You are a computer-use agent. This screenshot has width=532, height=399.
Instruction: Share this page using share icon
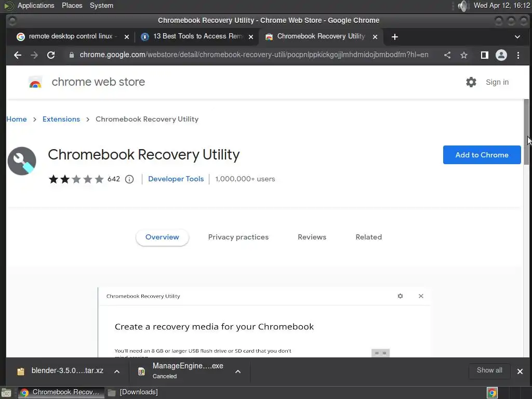[447, 55]
